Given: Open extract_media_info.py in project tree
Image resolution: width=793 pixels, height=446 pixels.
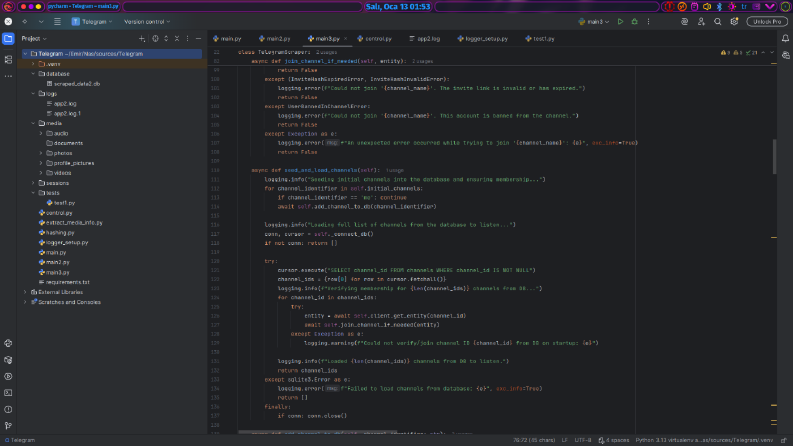Looking at the screenshot, I should pos(71,222).
